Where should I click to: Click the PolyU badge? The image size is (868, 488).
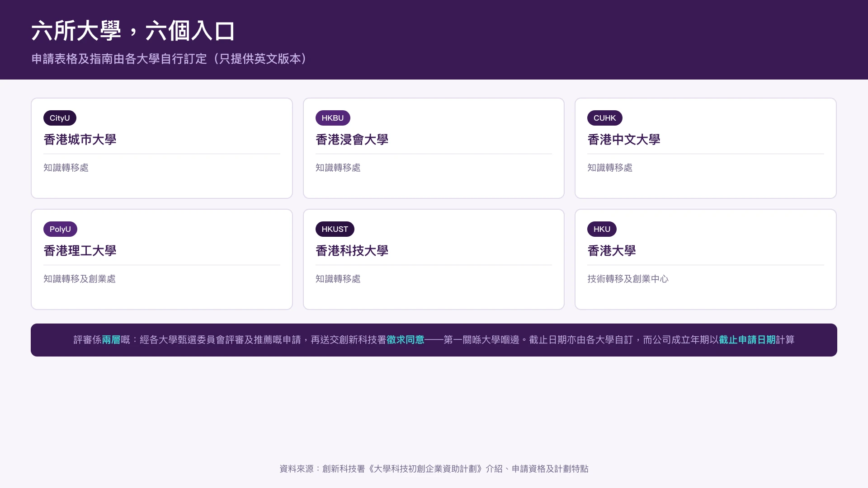(x=60, y=229)
